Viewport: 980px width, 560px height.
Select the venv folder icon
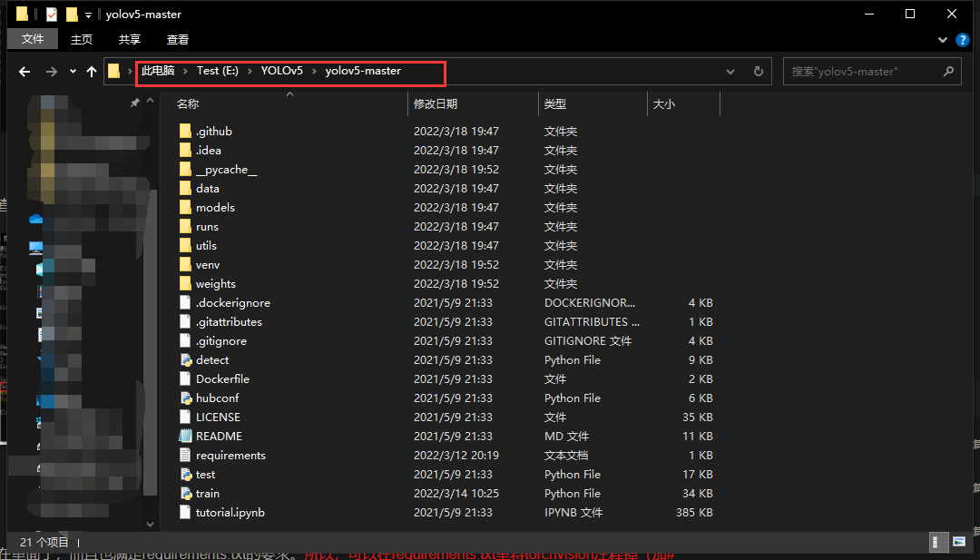point(185,264)
